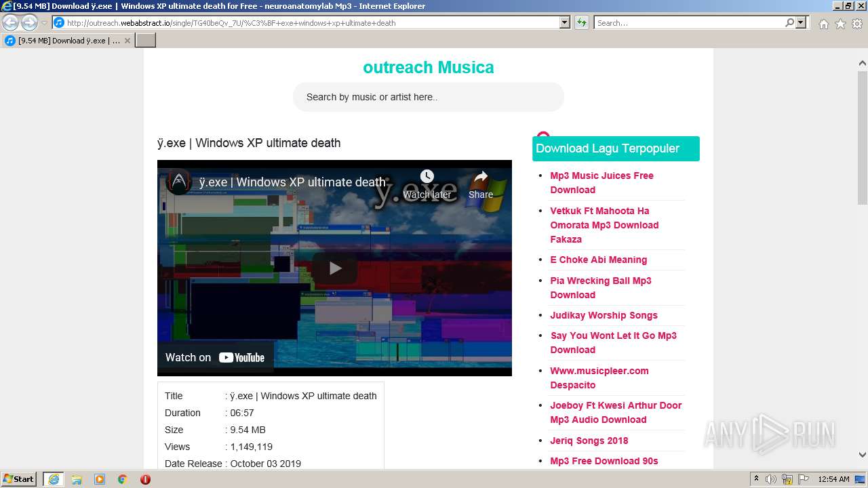This screenshot has width=868, height=488.
Task: Open 'E Choke Abi Meaning' link
Action: (598, 260)
